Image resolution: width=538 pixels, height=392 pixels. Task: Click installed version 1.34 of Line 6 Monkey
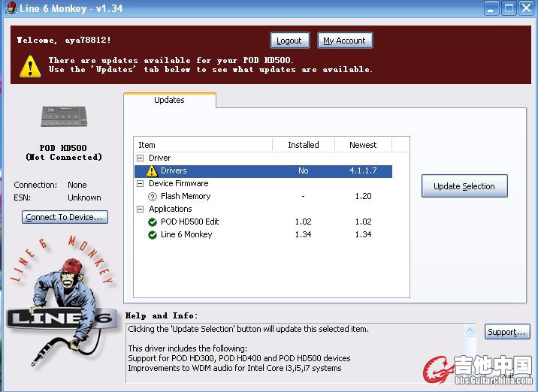pos(304,234)
